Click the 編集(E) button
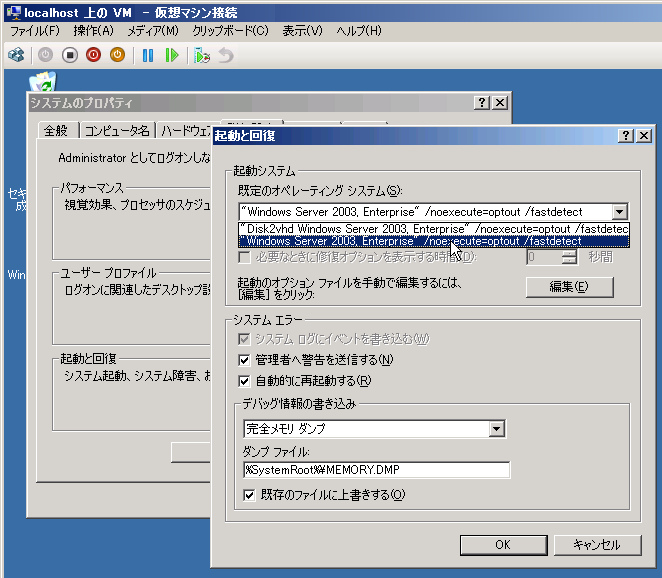This screenshot has width=662, height=578. (570, 287)
